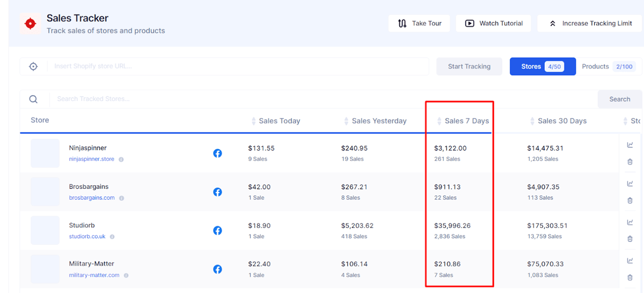The image size is (644, 293).
Task: View chart icon for Studiorb row
Action: click(x=630, y=222)
